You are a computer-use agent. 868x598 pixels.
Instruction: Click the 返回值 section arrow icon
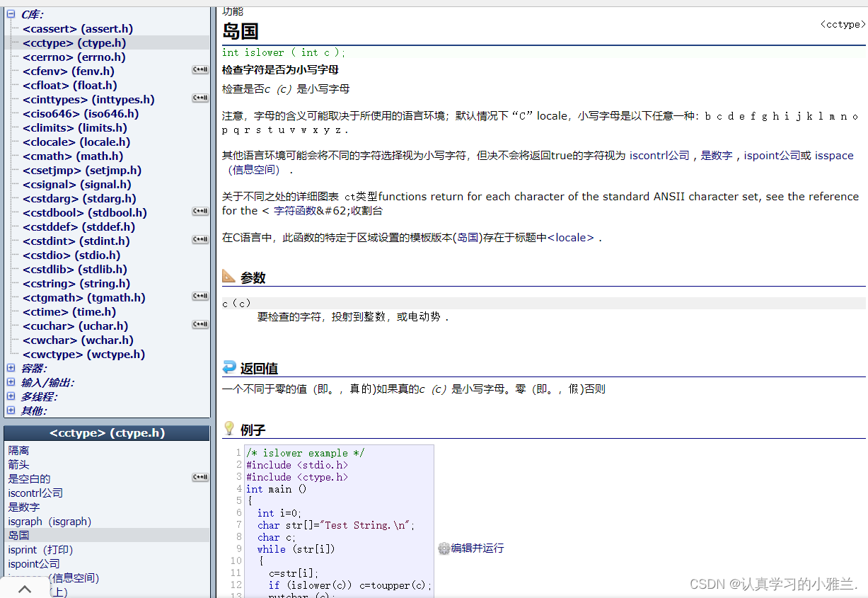228,367
